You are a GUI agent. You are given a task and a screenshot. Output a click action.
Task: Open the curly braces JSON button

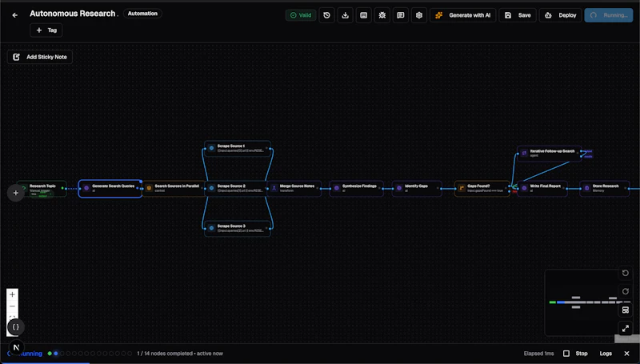pyautogui.click(x=15, y=327)
